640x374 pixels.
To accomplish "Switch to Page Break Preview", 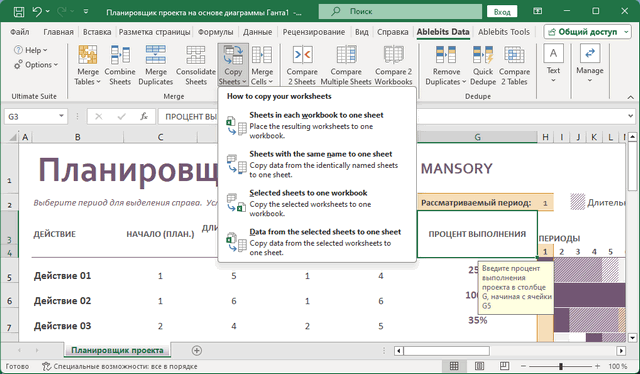I will [504, 366].
